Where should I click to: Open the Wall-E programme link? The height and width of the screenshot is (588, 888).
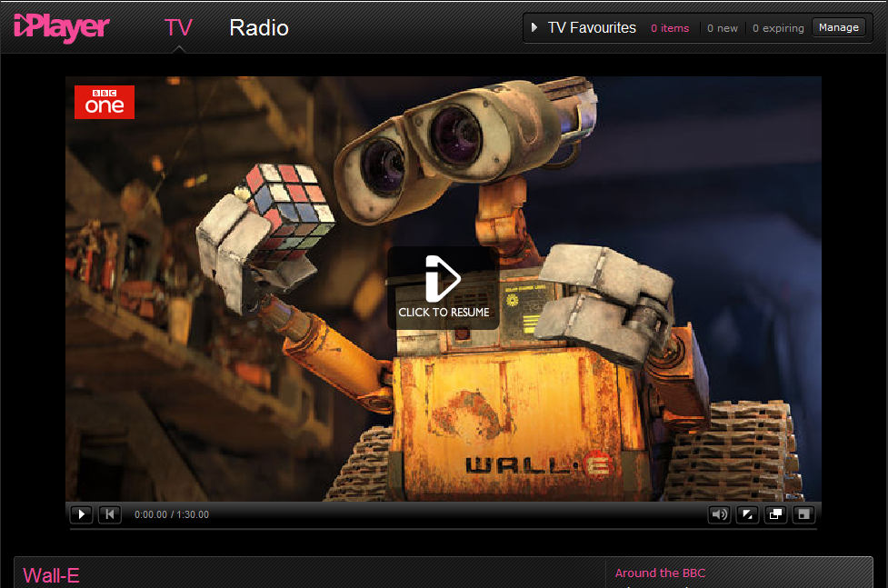(50, 575)
